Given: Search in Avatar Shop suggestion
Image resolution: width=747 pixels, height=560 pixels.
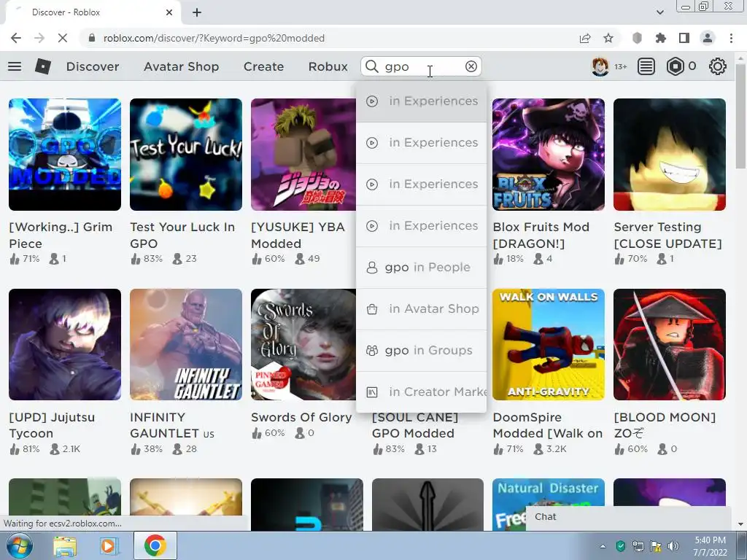Looking at the screenshot, I should point(422,308).
